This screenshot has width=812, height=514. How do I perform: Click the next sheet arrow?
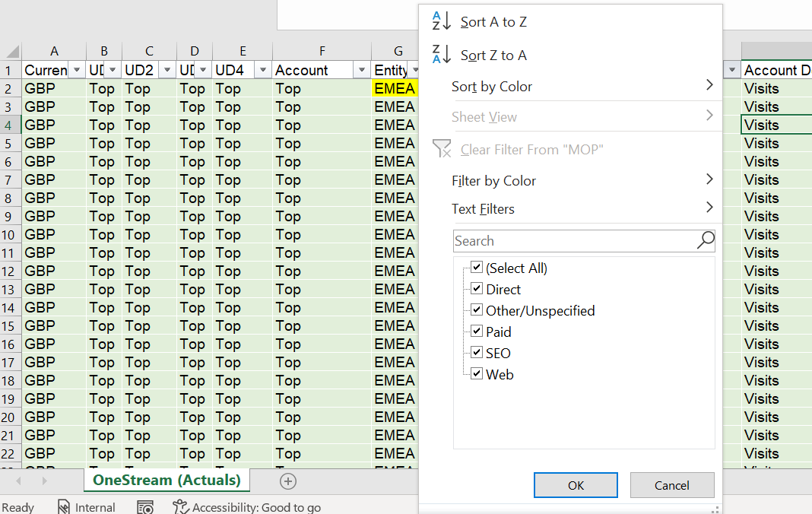[x=45, y=481]
